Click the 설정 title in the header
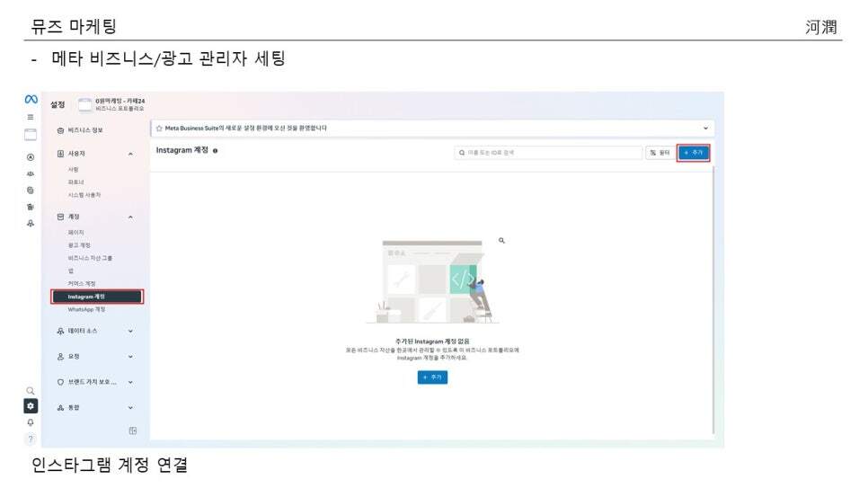Screen dimensions: 868x488 [58, 104]
